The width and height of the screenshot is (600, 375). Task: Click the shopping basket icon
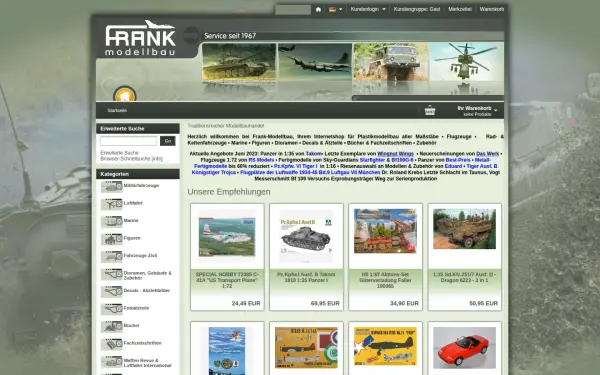pyautogui.click(x=430, y=110)
